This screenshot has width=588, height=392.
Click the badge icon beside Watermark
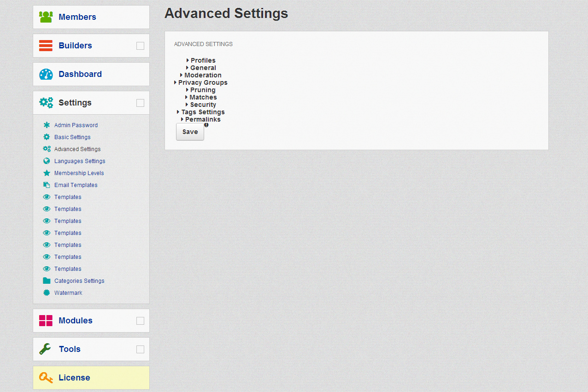[x=47, y=293]
